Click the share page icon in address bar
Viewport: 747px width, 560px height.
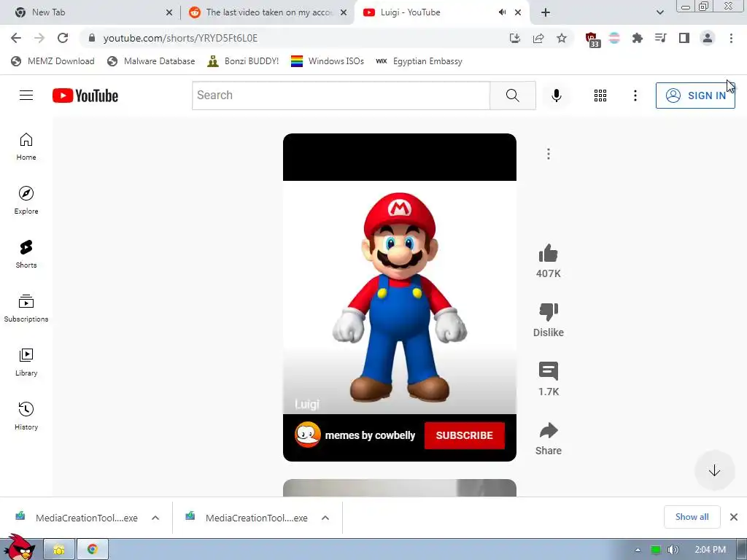point(538,38)
